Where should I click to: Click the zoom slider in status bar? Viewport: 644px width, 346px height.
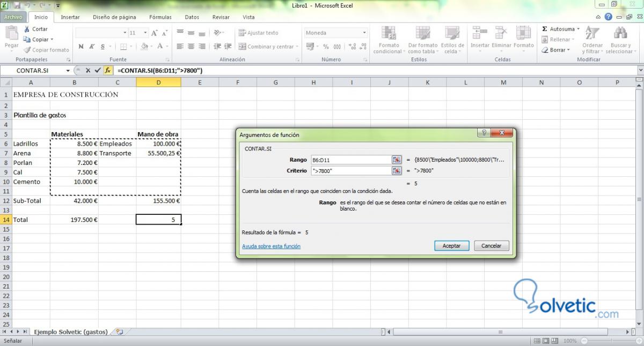[x=611, y=341]
